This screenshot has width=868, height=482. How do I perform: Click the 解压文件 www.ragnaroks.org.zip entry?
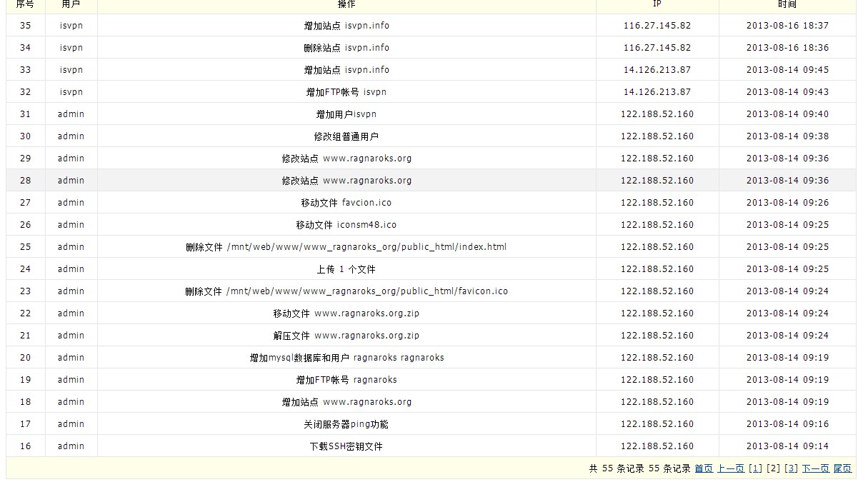[x=346, y=336]
